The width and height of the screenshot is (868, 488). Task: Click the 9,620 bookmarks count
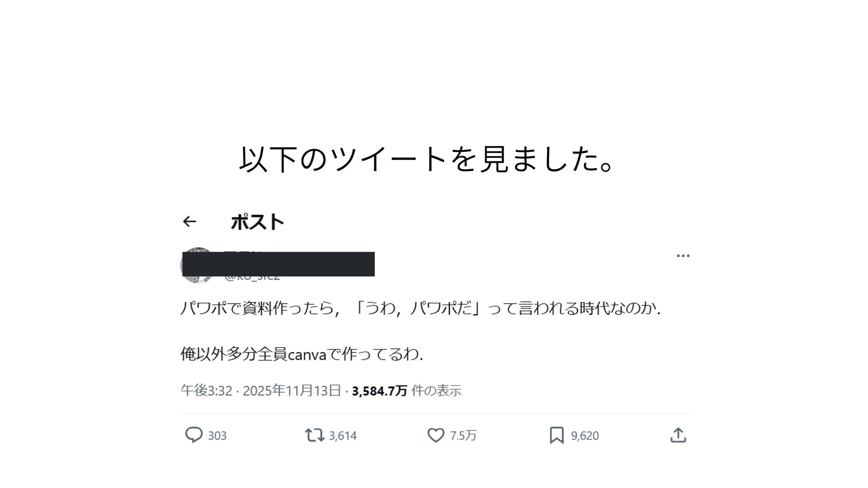[585, 436]
